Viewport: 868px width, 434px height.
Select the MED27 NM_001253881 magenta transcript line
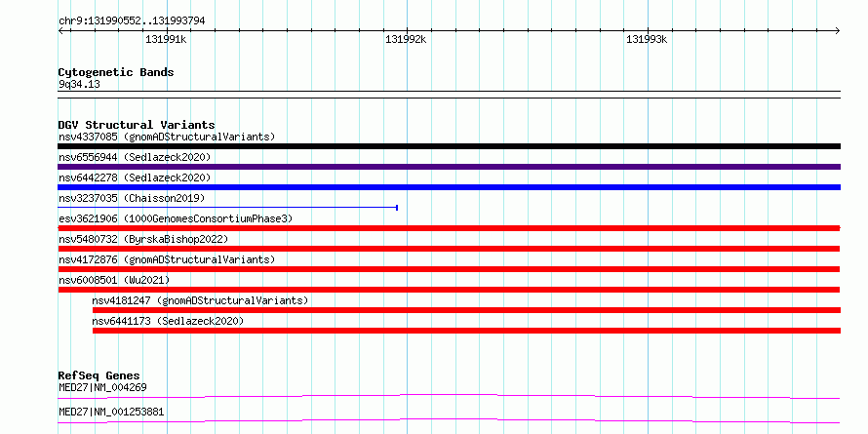click(449, 420)
